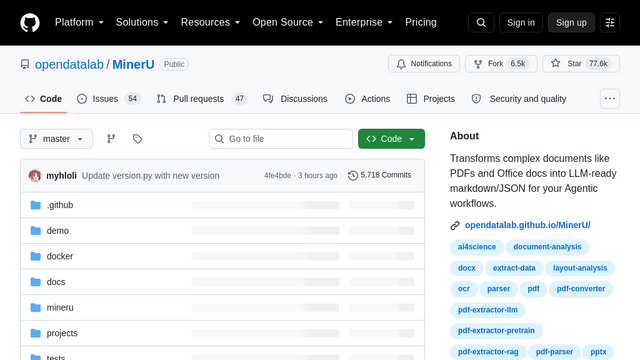Screen dimensions: 640x360
Task: Click myhloli's avatar image
Action: [x=35, y=176]
